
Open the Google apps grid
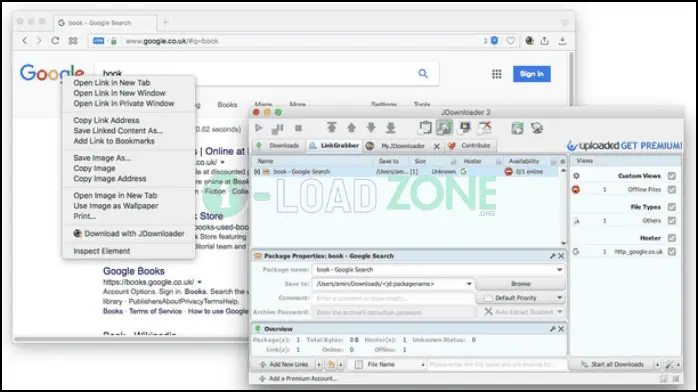tap(497, 74)
